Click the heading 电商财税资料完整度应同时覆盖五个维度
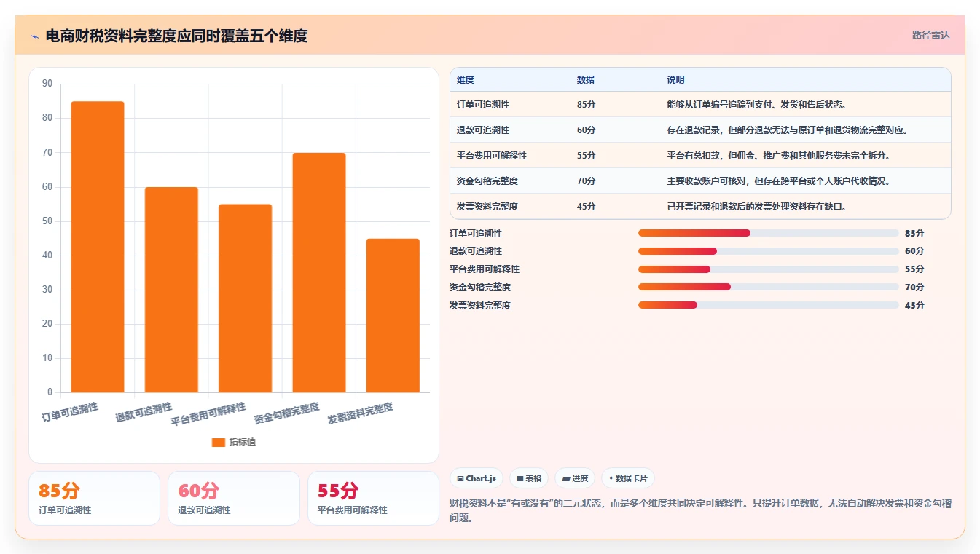 tap(176, 36)
